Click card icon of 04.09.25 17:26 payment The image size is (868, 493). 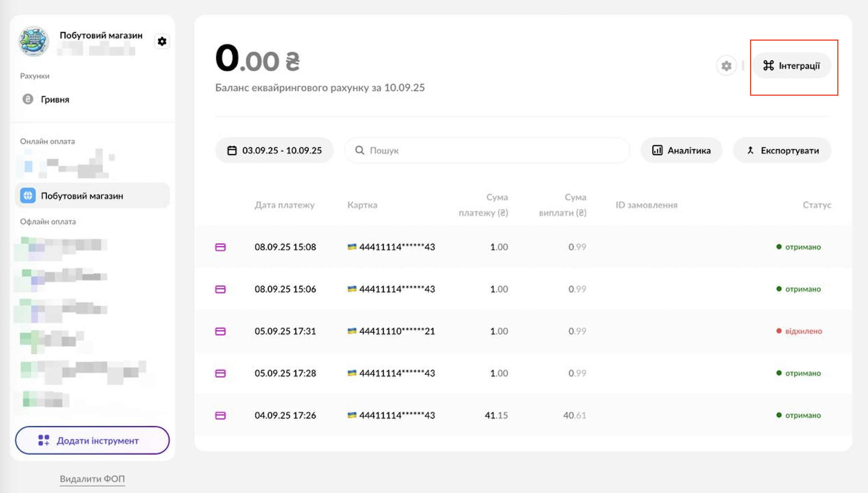click(x=220, y=416)
